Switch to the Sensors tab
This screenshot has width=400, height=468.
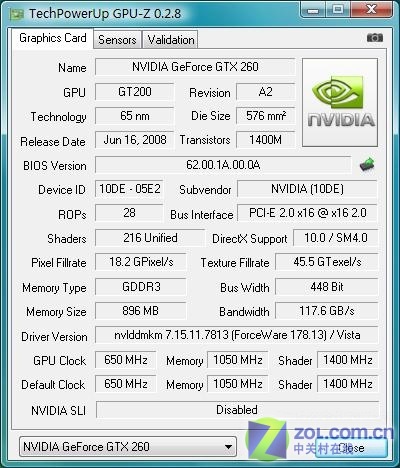117,40
